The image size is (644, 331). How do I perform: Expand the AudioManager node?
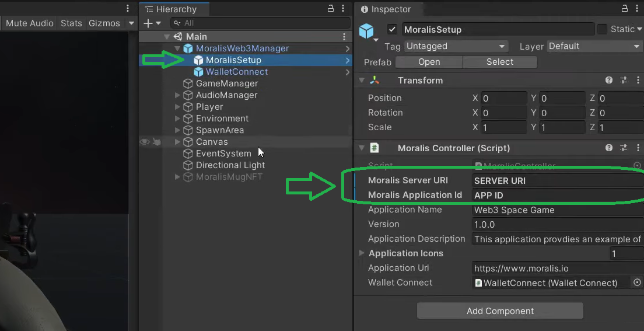tap(177, 95)
